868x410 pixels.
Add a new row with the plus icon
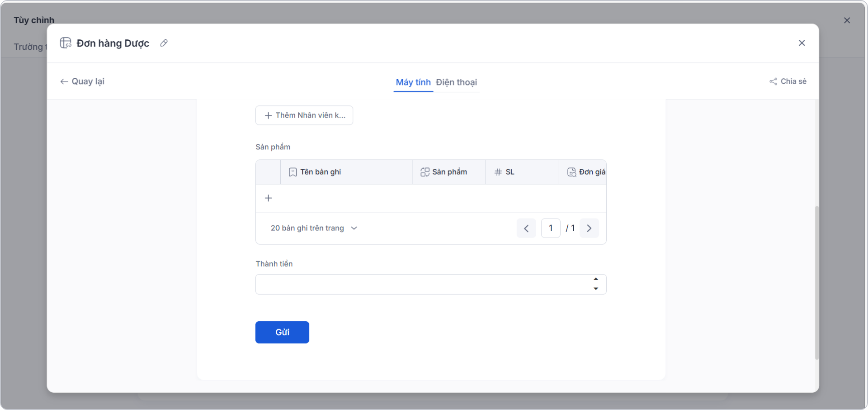pos(269,198)
